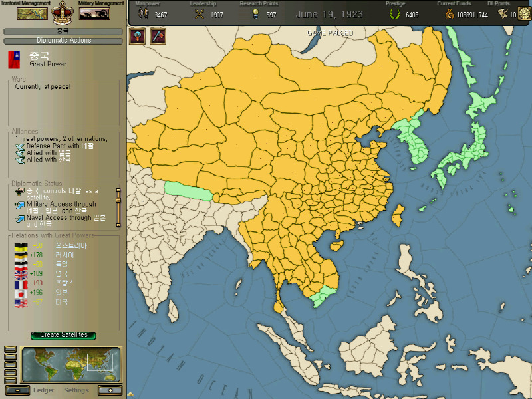
Task: Click the Research Points lightbulb icon
Action: (x=255, y=14)
